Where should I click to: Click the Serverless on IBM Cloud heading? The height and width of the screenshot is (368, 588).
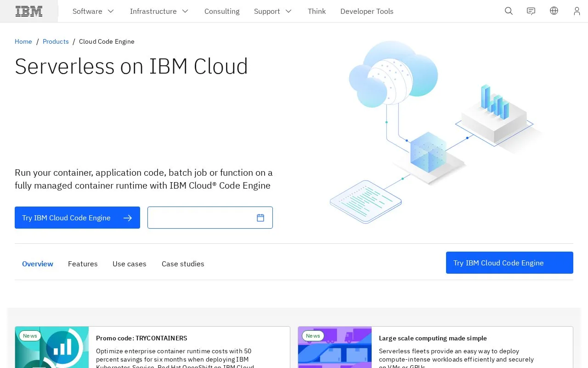pos(131,66)
